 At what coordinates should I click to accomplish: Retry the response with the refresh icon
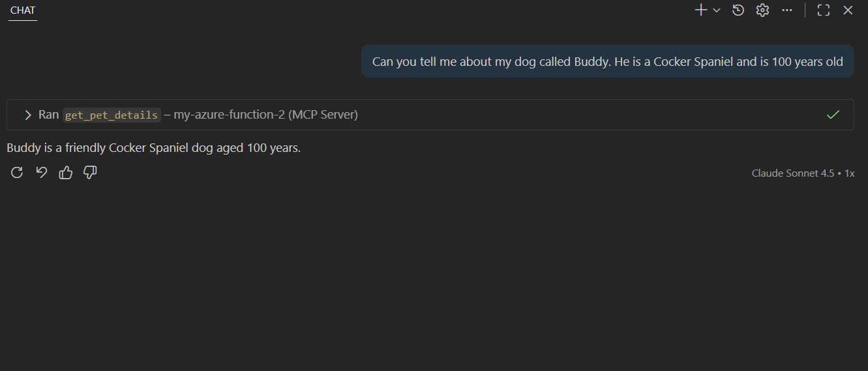point(18,173)
